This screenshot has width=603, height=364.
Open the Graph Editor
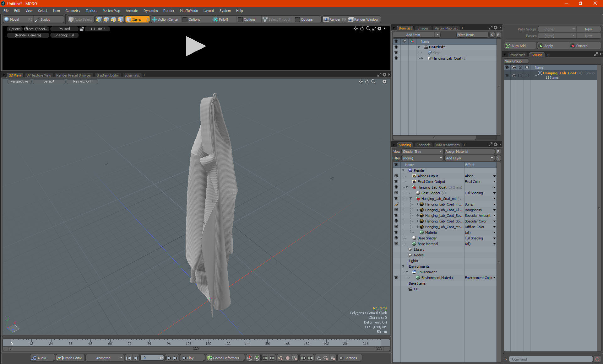click(69, 358)
